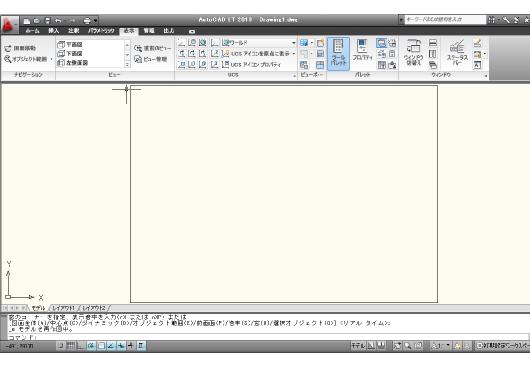
Task: Toggle Object Snap in status bar
Action: (101, 346)
